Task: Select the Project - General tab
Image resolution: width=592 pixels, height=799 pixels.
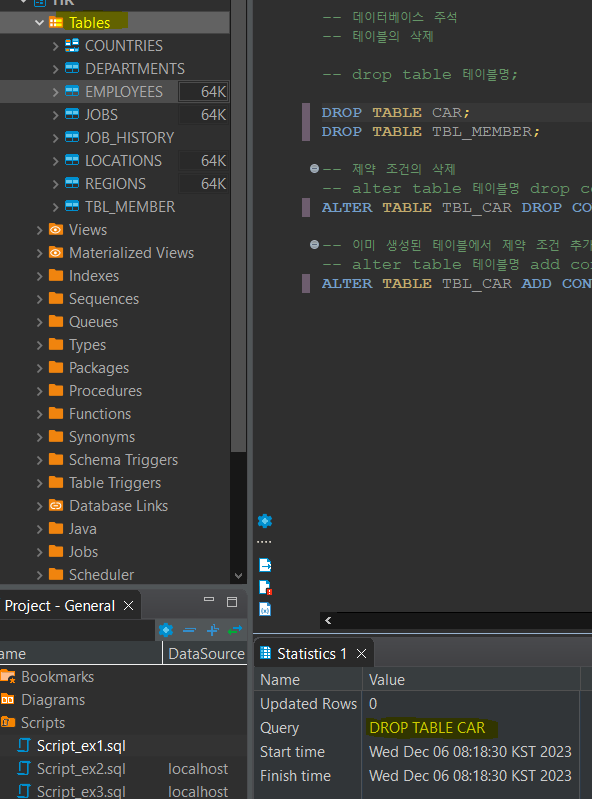Action: [60, 606]
